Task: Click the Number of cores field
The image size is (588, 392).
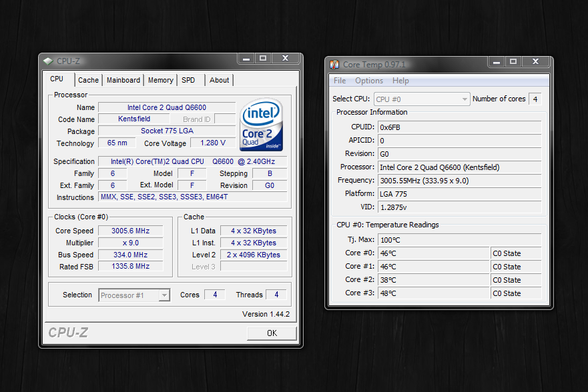Action: (x=535, y=99)
